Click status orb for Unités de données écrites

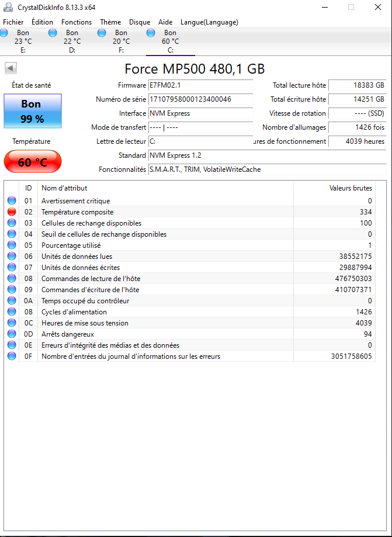pyautogui.click(x=12, y=268)
